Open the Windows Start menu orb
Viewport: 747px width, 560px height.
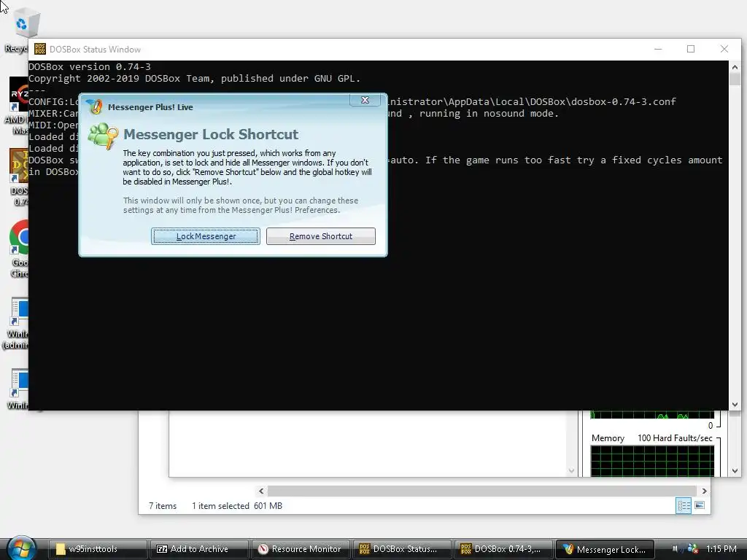(x=22, y=548)
